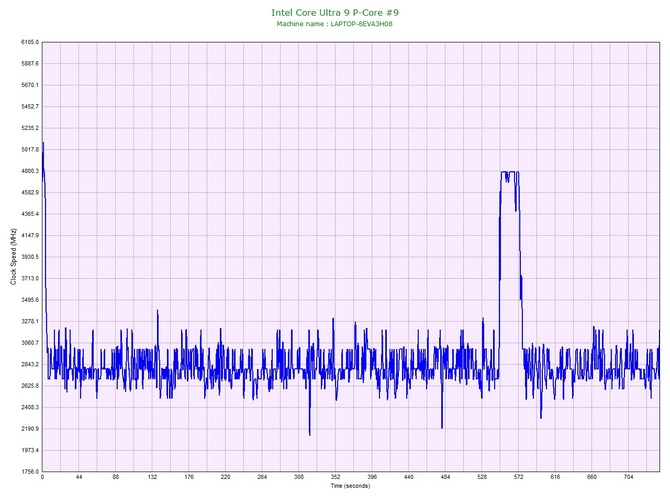Select the 4365.4 y-axis value

pos(30,214)
